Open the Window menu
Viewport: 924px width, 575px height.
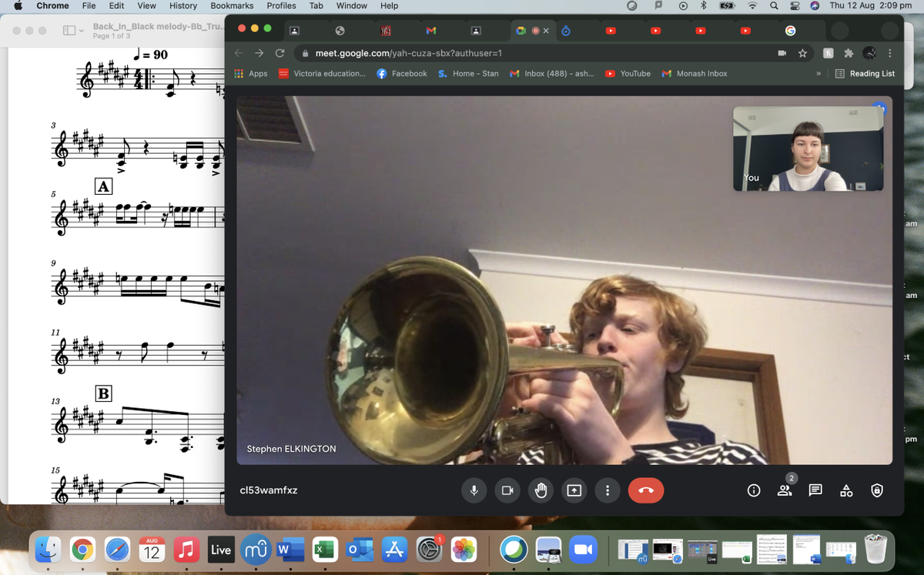coord(352,5)
